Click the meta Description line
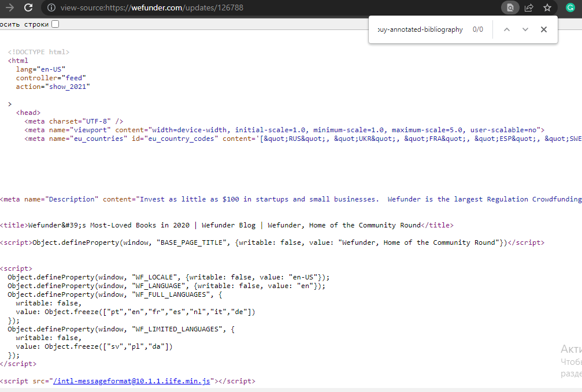The image size is (582, 392). tap(291, 199)
